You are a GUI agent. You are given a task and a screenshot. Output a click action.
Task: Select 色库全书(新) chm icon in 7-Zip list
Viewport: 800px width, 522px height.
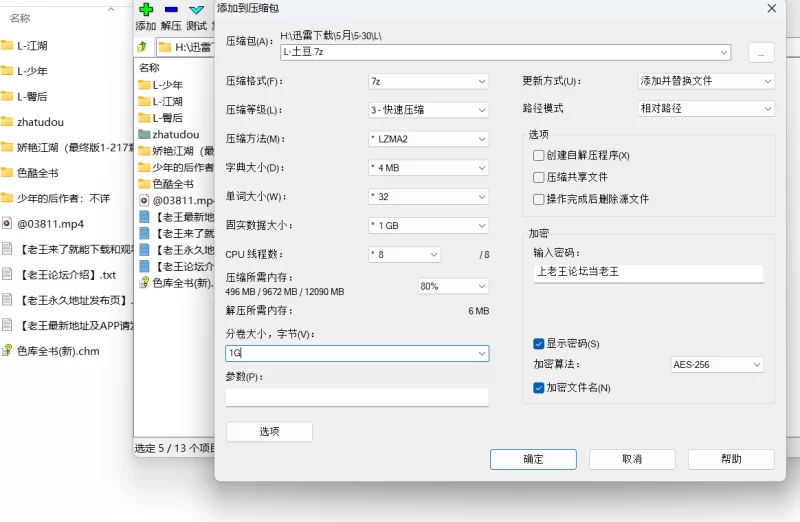point(144,282)
